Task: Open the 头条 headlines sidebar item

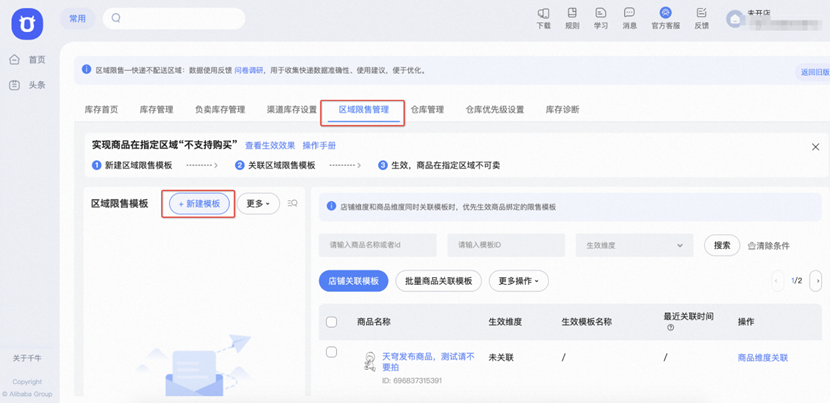Action: pos(28,85)
